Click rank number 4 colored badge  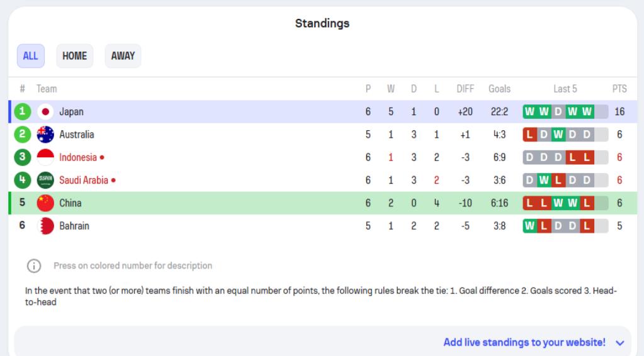[23, 181]
